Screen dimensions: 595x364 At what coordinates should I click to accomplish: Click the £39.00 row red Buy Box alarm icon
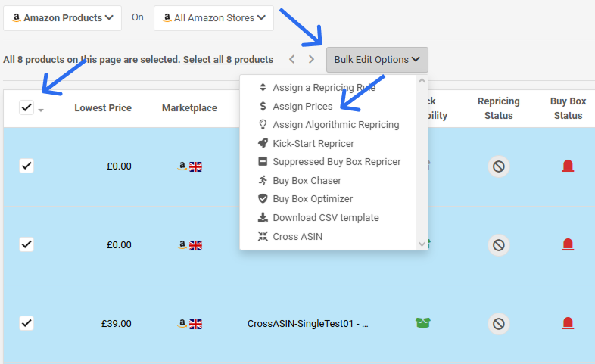[x=568, y=323]
